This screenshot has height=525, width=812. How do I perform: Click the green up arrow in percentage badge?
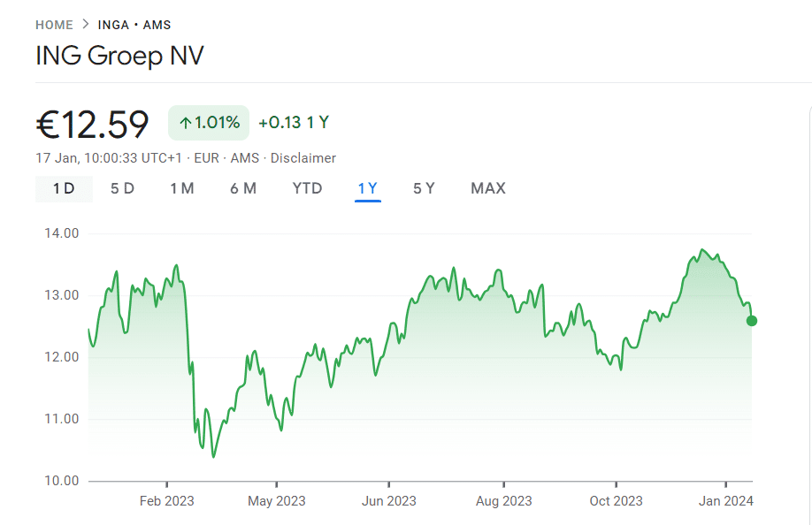tap(185, 123)
